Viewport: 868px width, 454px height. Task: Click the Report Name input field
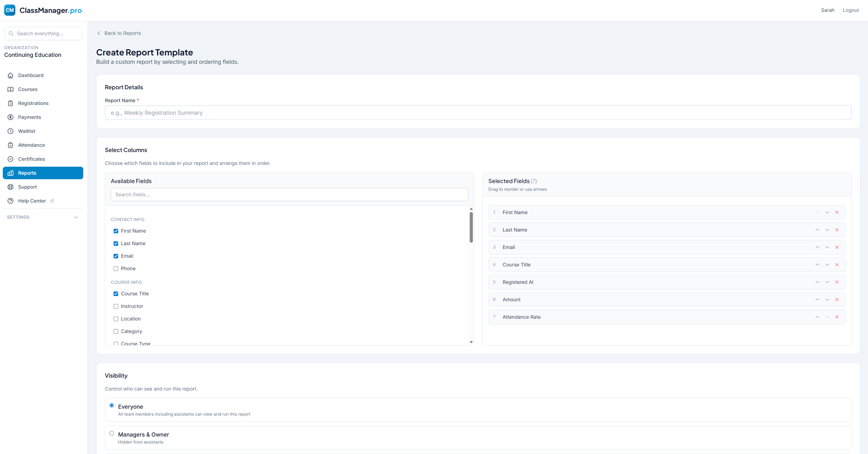tap(477, 112)
